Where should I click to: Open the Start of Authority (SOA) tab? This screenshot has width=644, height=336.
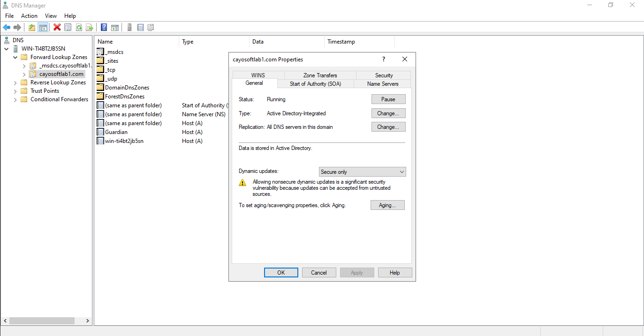315,84
